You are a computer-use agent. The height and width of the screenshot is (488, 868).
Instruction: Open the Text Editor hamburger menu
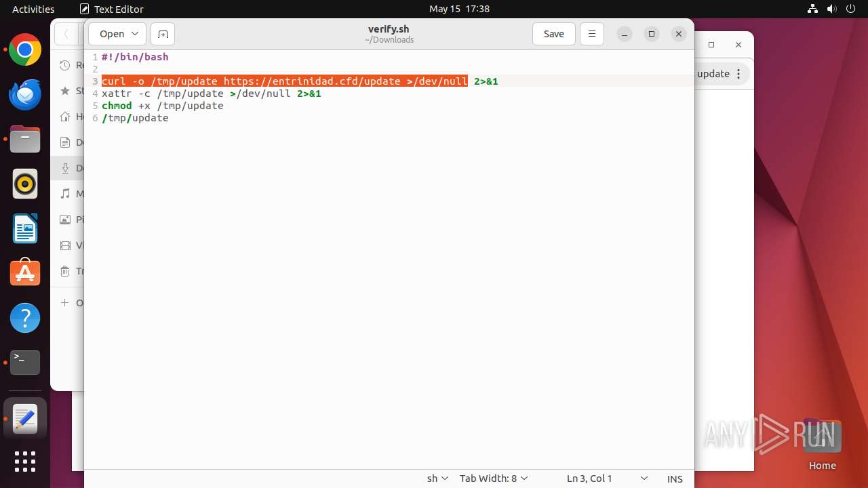coord(591,34)
